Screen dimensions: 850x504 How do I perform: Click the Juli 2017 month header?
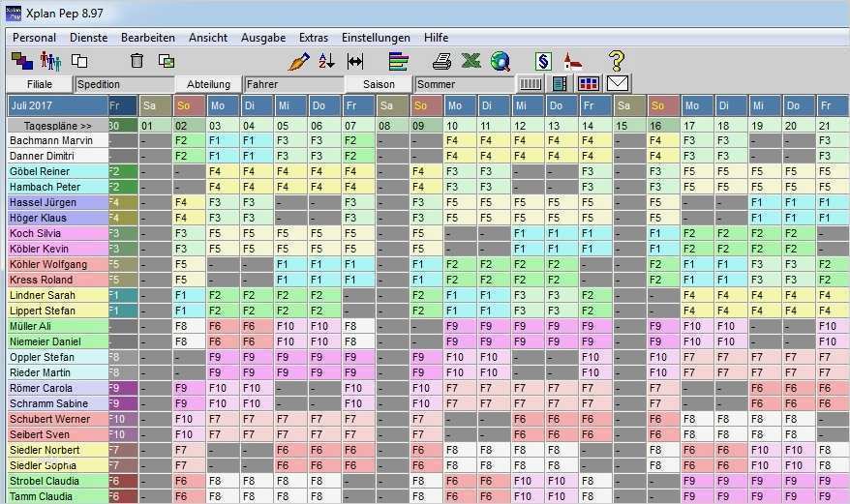57,105
